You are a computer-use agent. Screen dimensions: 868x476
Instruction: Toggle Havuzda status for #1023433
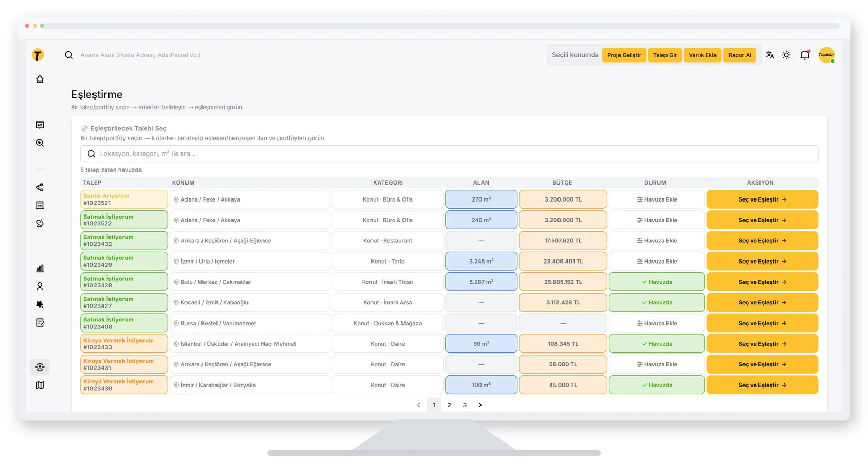(657, 344)
